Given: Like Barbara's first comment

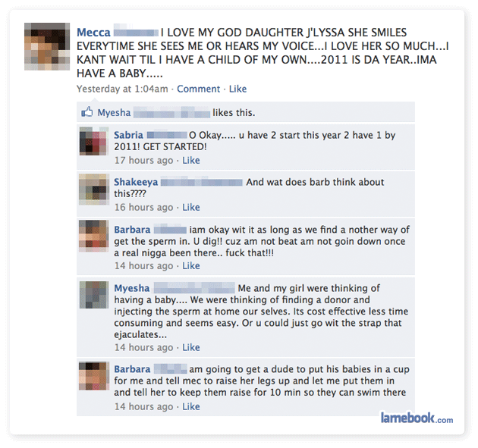Looking at the screenshot, I should (x=191, y=265).
